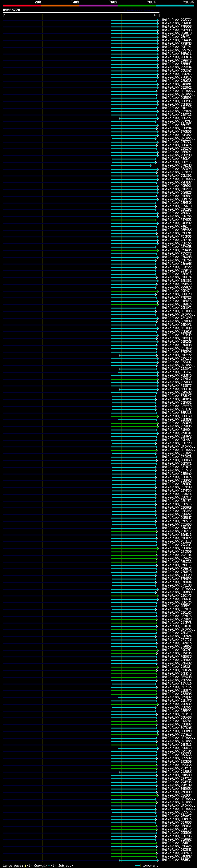
Task: Select label UniRef100_B8E0N8
Action: pyautogui.click(x=177, y=731)
